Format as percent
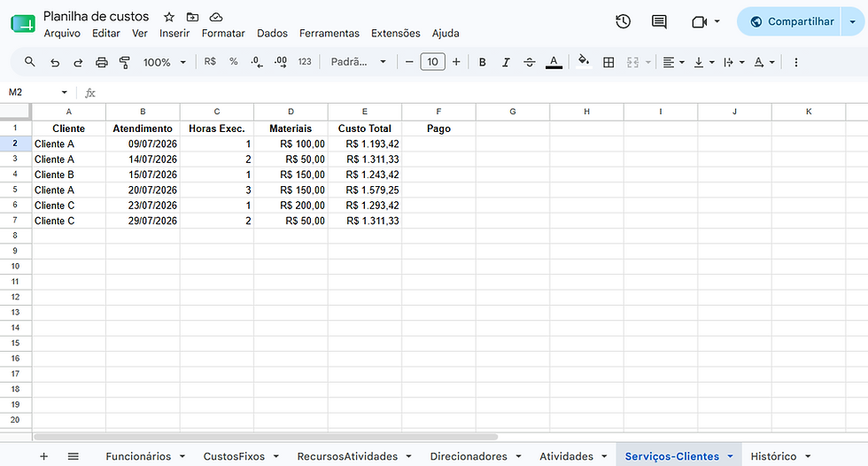Screen dimensions: 868x466 pos(234,62)
